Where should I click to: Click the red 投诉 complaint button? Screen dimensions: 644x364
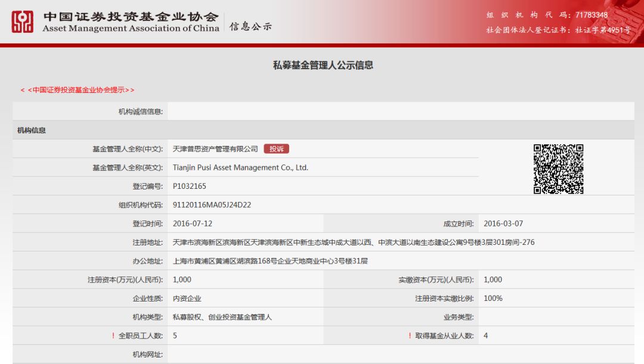[277, 149]
